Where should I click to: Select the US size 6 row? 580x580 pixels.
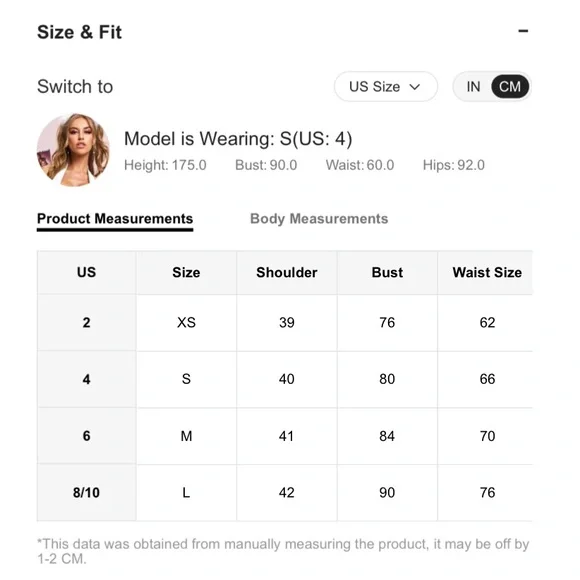pyautogui.click(x=285, y=436)
